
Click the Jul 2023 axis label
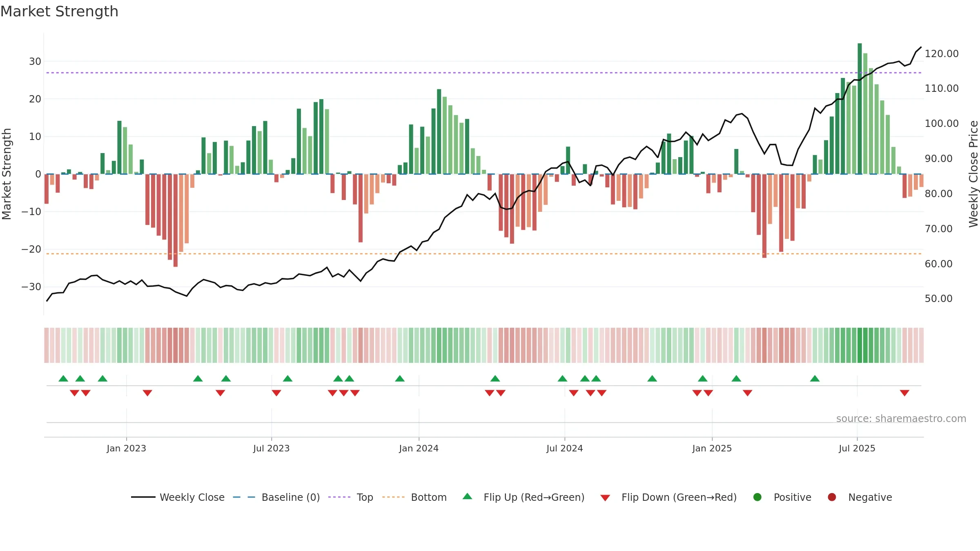tap(271, 448)
